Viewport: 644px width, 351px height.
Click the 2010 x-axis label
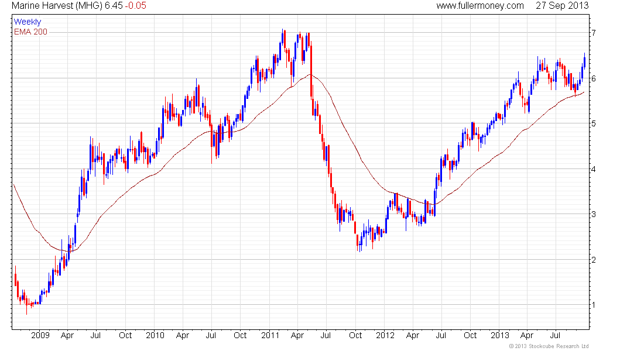tap(155, 335)
